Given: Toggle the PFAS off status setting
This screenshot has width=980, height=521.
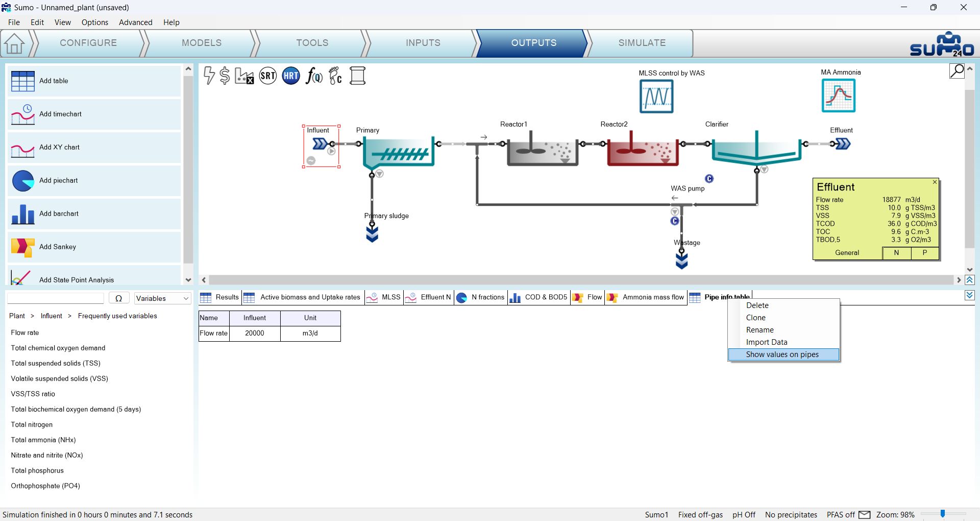Looking at the screenshot, I should pyautogui.click(x=841, y=514).
